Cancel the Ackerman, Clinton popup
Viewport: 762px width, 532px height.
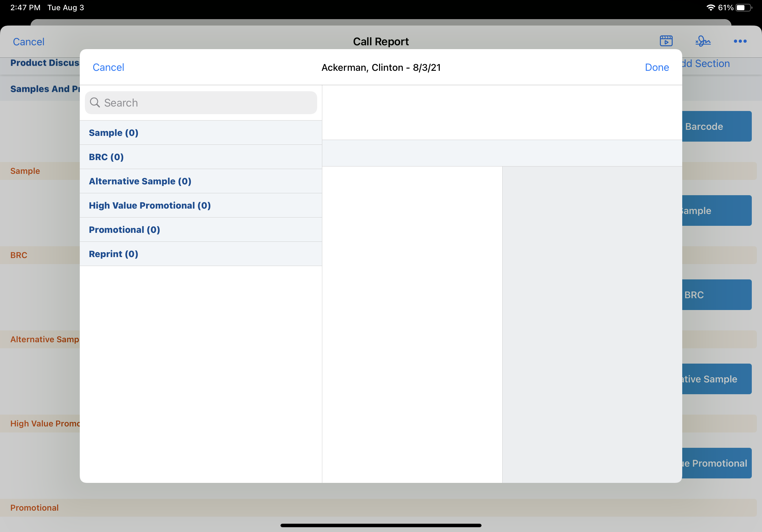point(108,67)
